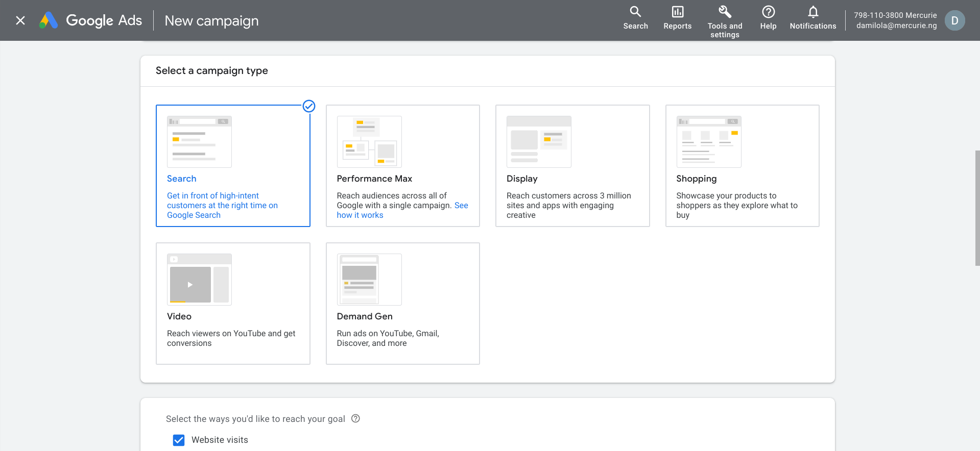Open the Help question mark icon
Image resolution: width=980 pixels, height=451 pixels.
coord(768,12)
